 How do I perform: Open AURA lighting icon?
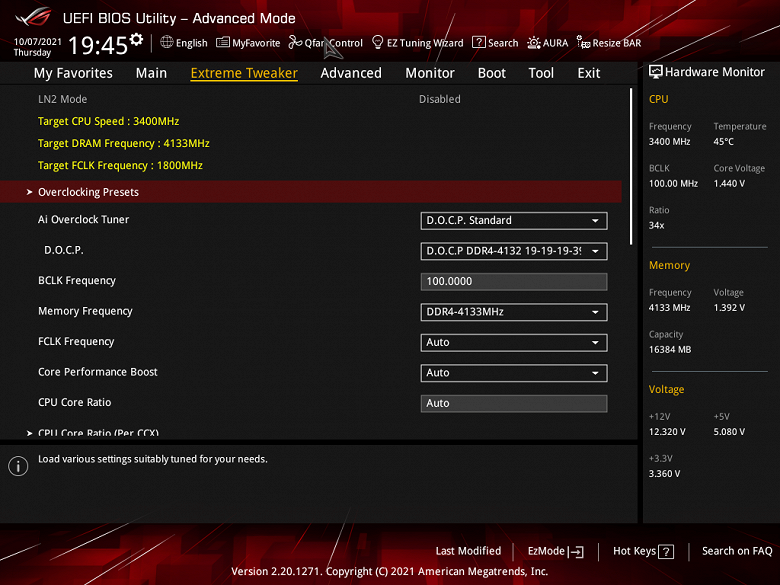[x=534, y=43]
